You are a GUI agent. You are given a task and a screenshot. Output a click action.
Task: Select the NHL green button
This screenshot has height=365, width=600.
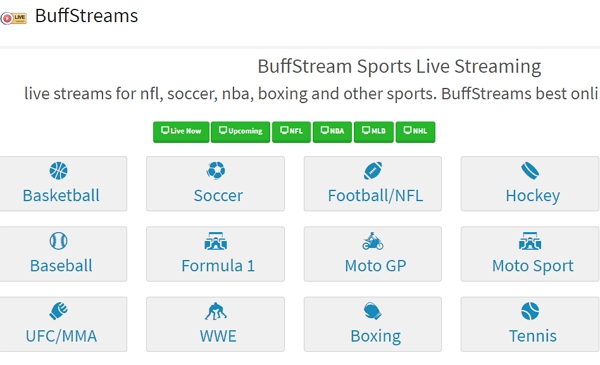point(416,132)
